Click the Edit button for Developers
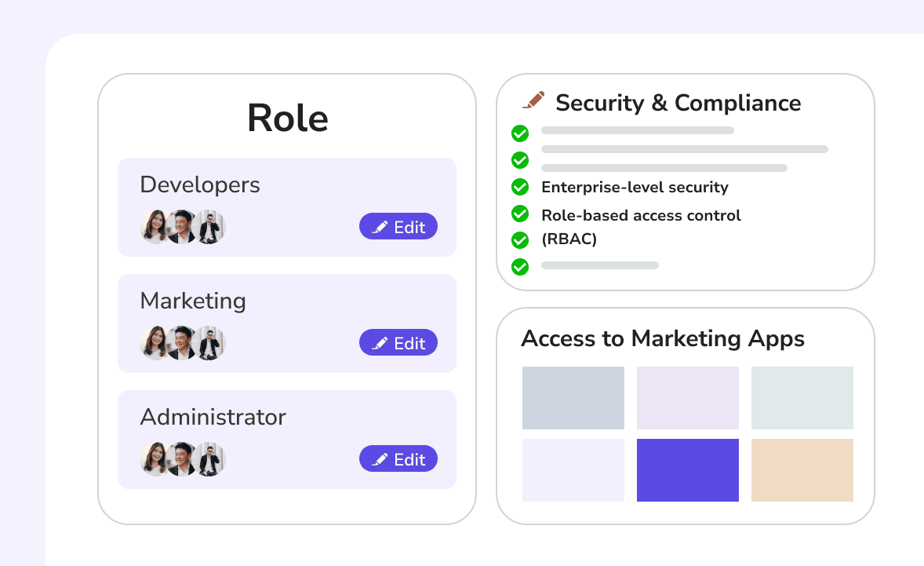Viewport: 924px width, 566px height. (398, 226)
